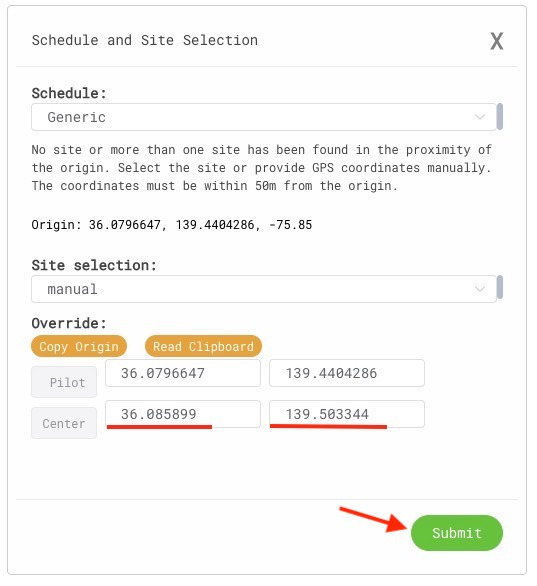
Task: Click the Pilot latitude field 36.0796647
Action: click(183, 373)
